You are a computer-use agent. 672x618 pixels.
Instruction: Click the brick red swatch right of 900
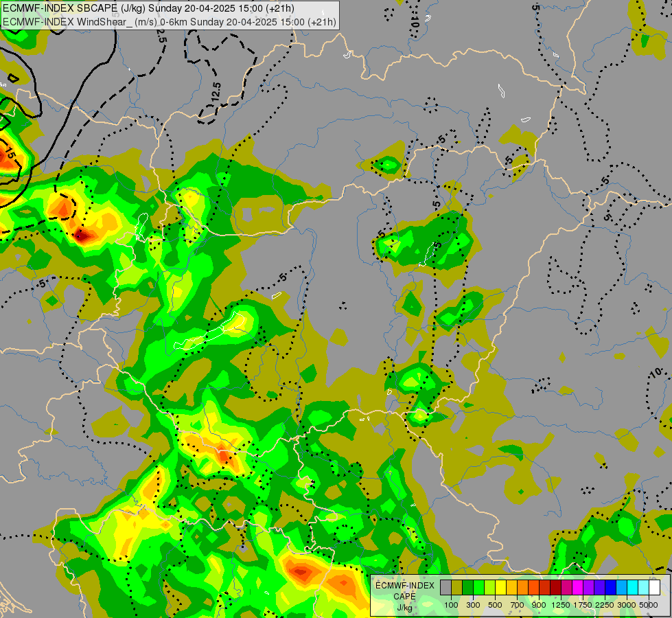545,588
